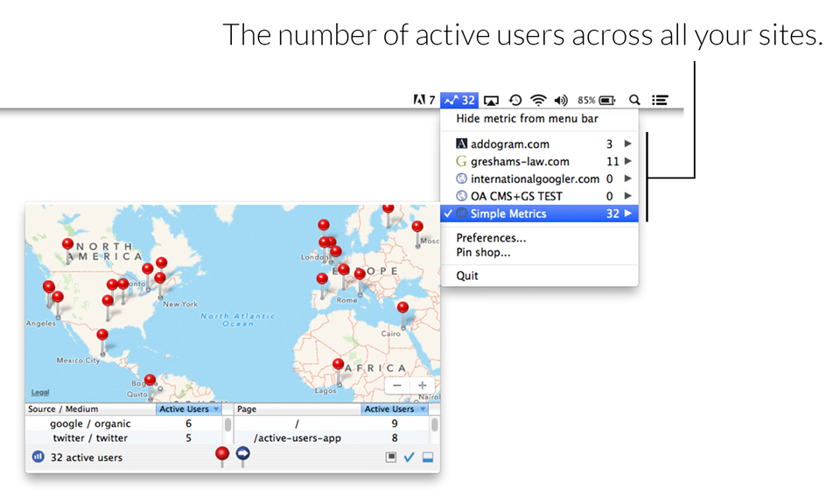Click the red pin in western Canada
The width and height of the screenshot is (840, 504).
coord(67,244)
